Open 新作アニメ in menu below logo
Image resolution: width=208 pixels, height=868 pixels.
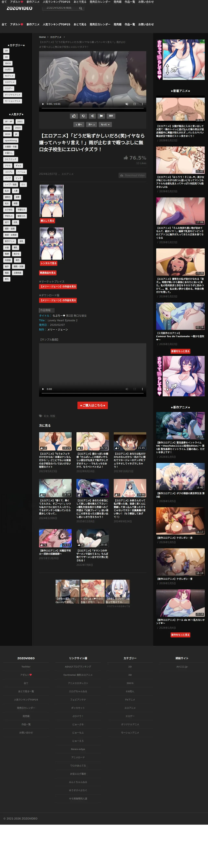(33, 25)
